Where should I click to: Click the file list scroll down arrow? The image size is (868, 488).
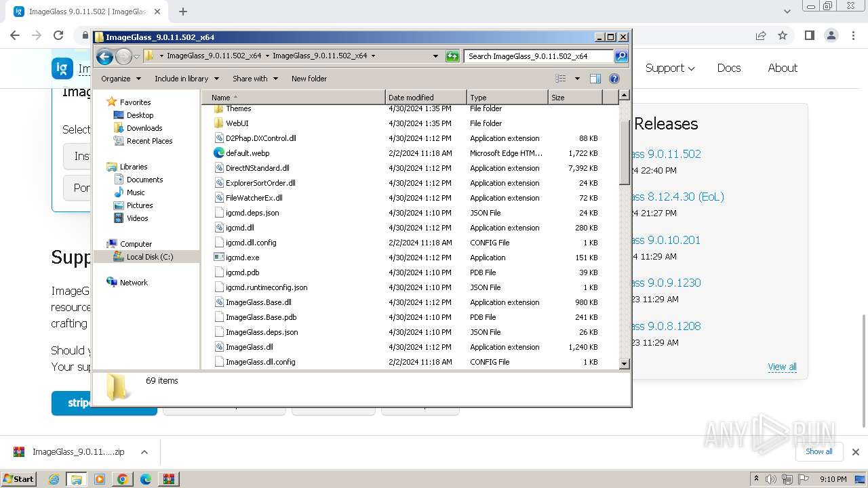[625, 364]
